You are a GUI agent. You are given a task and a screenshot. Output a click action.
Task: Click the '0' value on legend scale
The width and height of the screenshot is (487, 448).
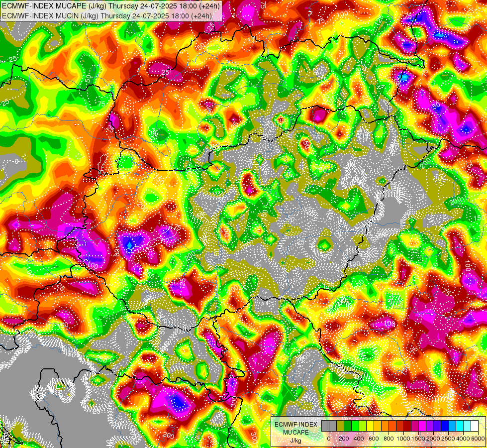coord(329,439)
